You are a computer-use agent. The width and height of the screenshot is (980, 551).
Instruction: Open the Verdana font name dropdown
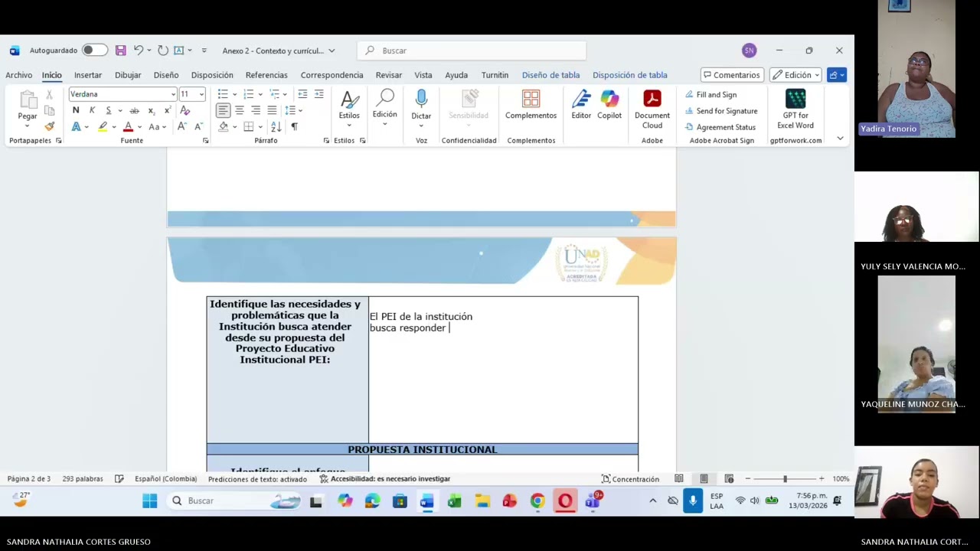coord(173,94)
